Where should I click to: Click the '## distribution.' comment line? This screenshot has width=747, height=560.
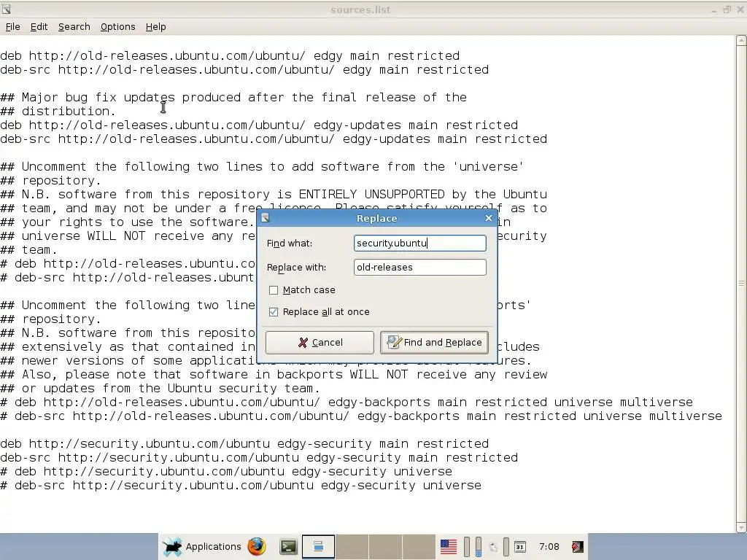(58, 111)
